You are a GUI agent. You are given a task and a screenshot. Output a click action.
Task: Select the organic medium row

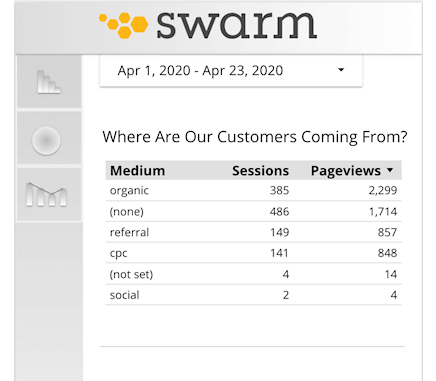[x=253, y=190]
